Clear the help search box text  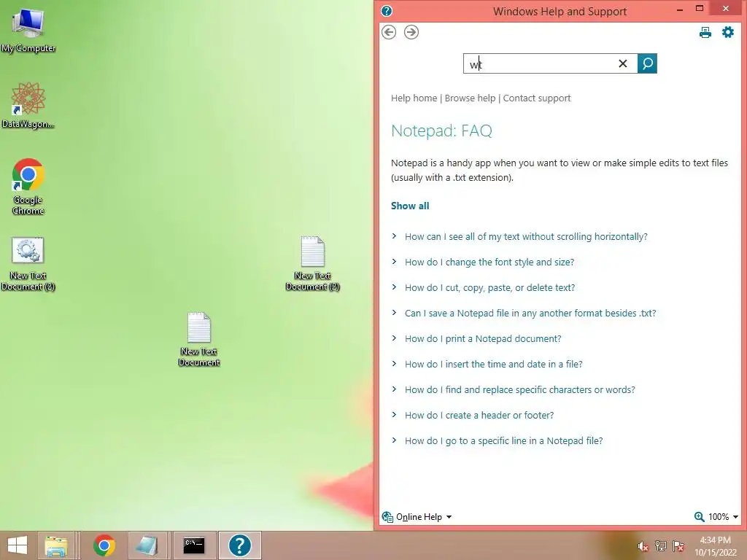(622, 64)
